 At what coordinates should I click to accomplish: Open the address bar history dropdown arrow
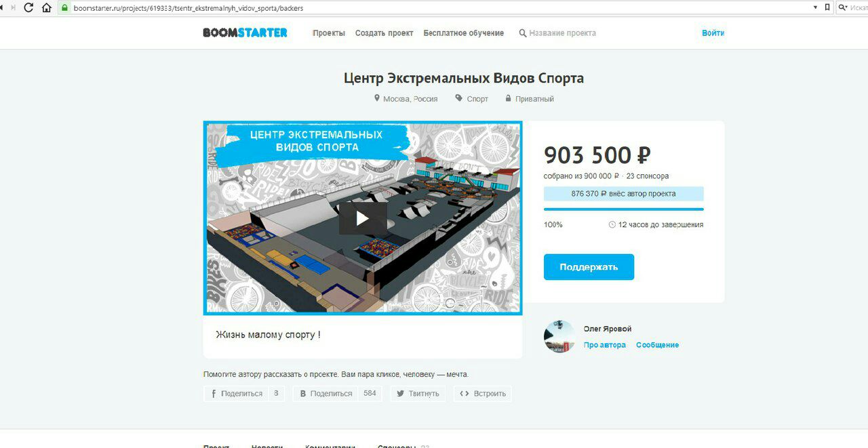[815, 7]
